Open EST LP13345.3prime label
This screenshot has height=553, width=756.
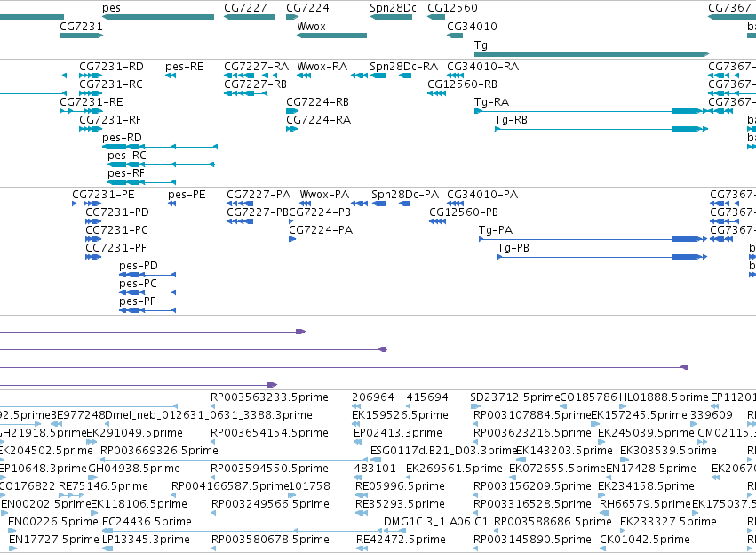pos(146,540)
